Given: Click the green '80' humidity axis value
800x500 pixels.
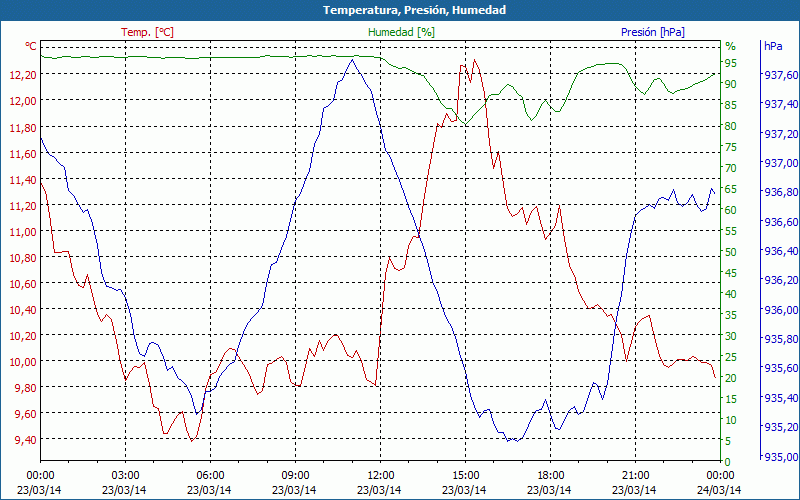Looking at the screenshot, I should [x=731, y=126].
